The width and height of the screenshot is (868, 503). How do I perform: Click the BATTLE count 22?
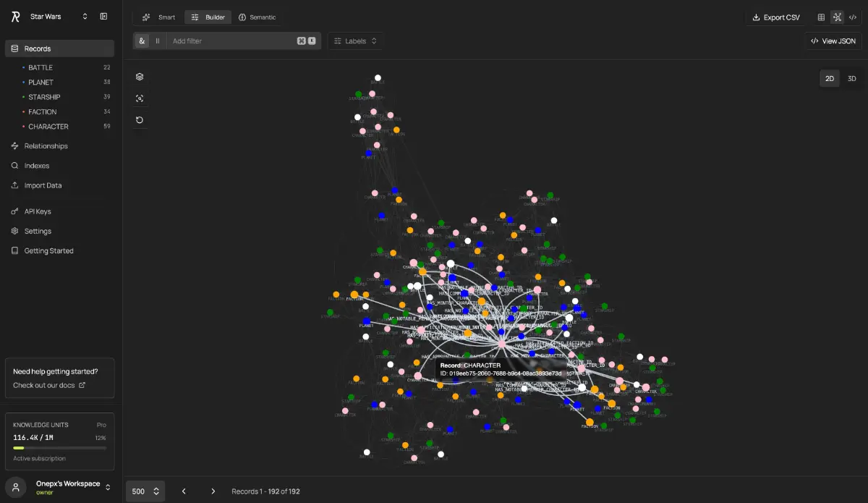point(107,67)
